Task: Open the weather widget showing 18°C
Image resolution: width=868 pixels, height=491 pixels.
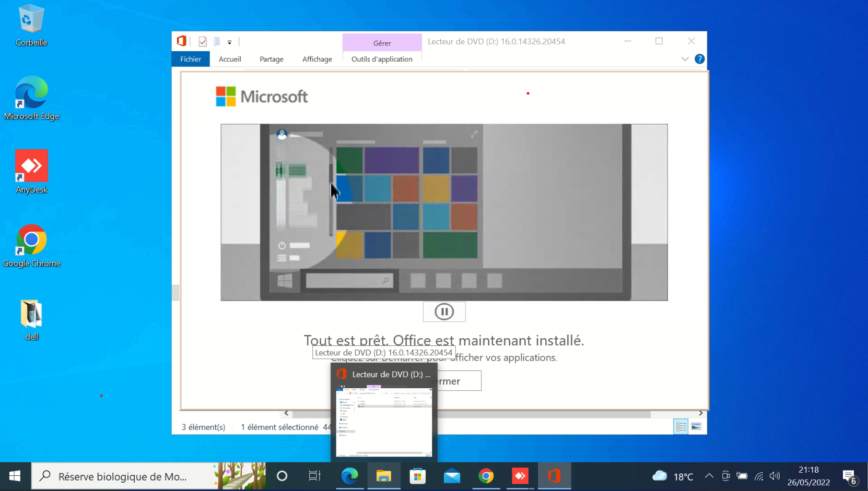Action: [x=673, y=476]
